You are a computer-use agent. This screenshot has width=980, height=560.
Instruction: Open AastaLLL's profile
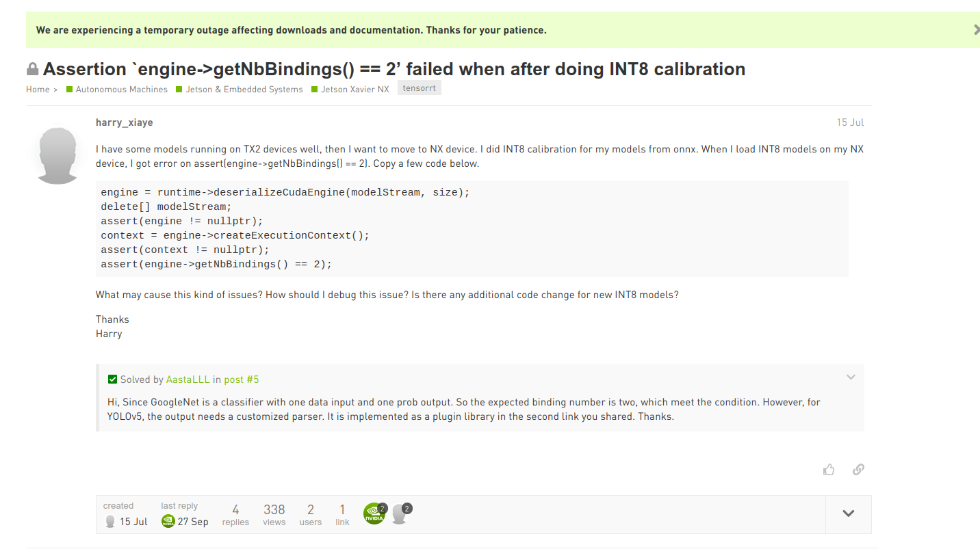(185, 379)
